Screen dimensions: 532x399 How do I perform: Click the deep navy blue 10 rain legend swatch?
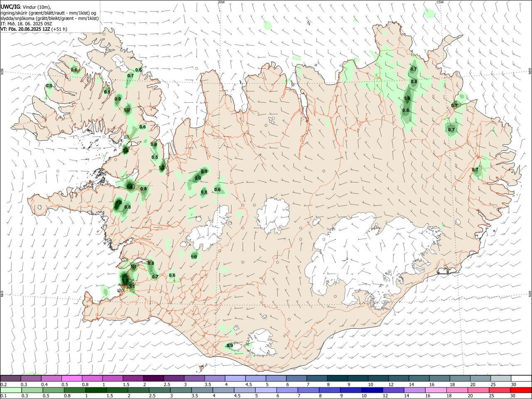(372, 390)
